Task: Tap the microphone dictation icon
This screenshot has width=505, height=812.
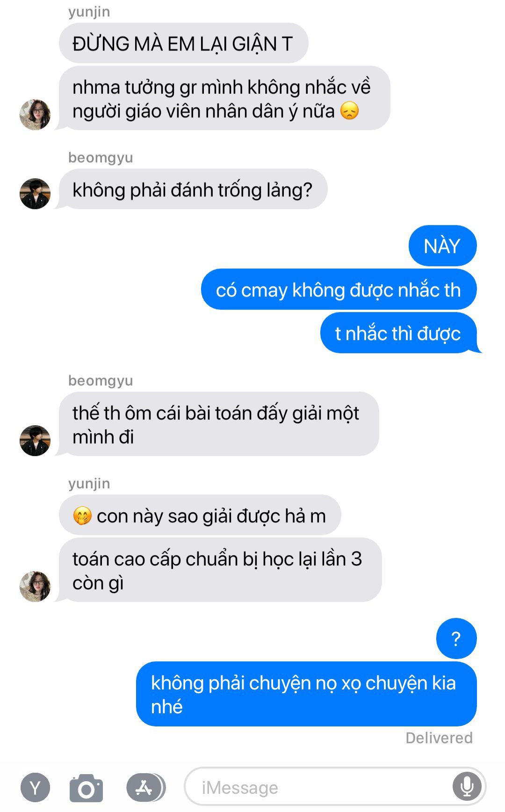Action: pyautogui.click(x=467, y=787)
